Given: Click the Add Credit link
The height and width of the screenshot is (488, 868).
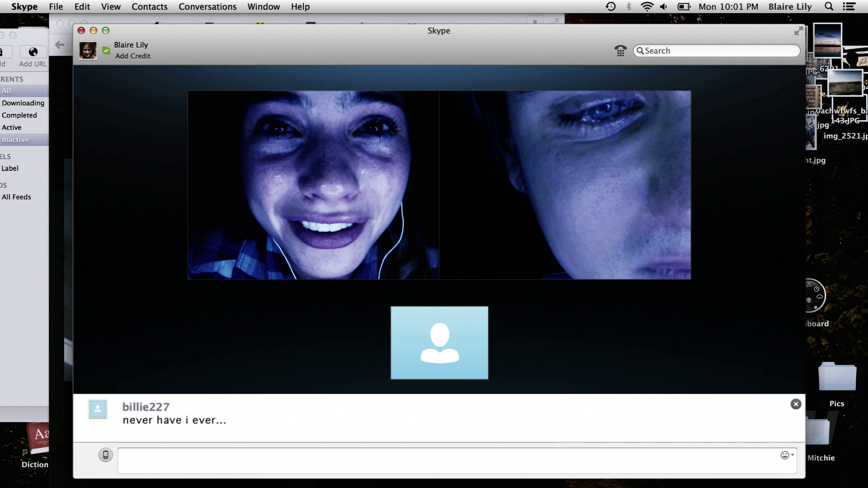Looking at the screenshot, I should (x=132, y=56).
